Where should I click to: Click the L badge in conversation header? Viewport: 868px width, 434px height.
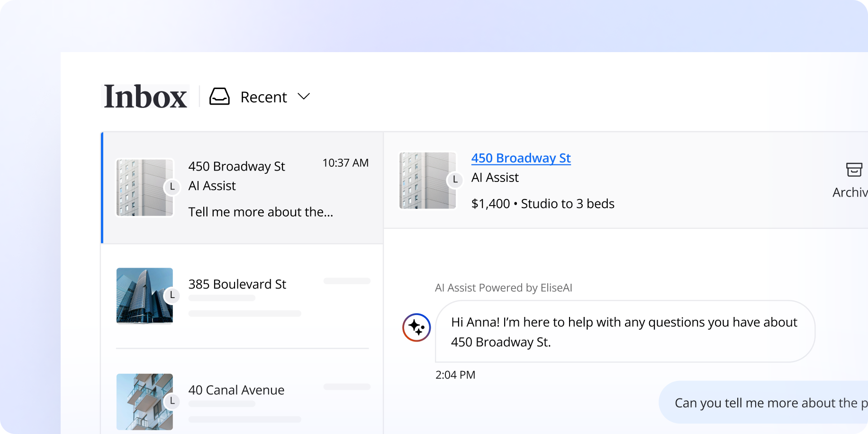pyautogui.click(x=455, y=180)
